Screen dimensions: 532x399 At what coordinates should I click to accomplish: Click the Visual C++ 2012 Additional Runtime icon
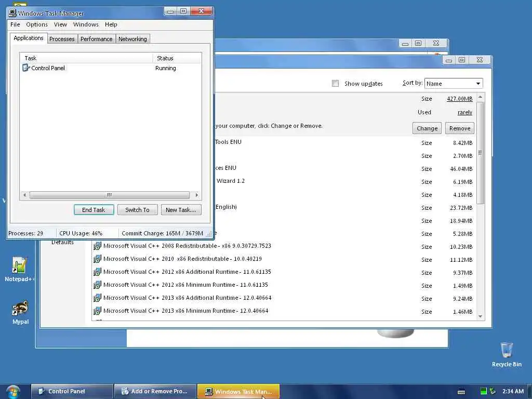pos(97,272)
